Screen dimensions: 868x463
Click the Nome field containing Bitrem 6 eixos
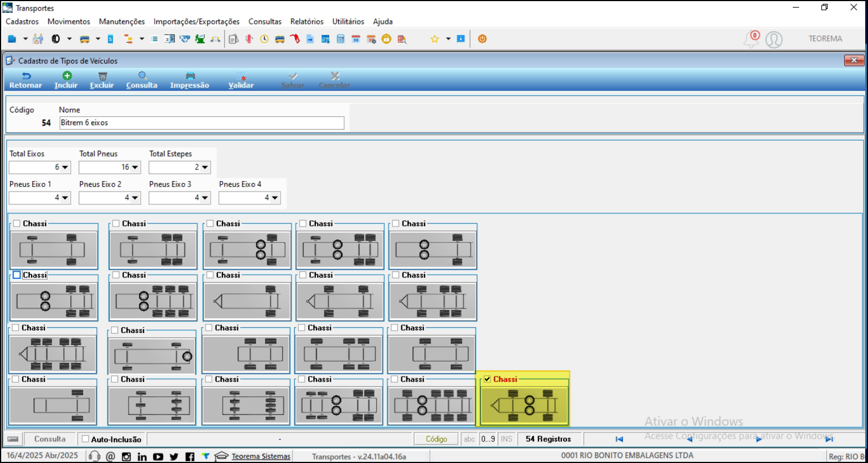click(x=202, y=123)
